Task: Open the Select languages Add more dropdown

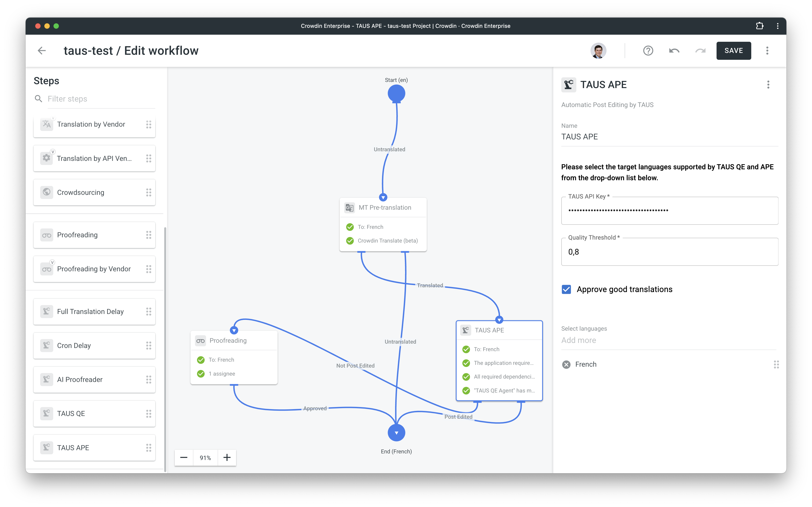Action: click(669, 340)
